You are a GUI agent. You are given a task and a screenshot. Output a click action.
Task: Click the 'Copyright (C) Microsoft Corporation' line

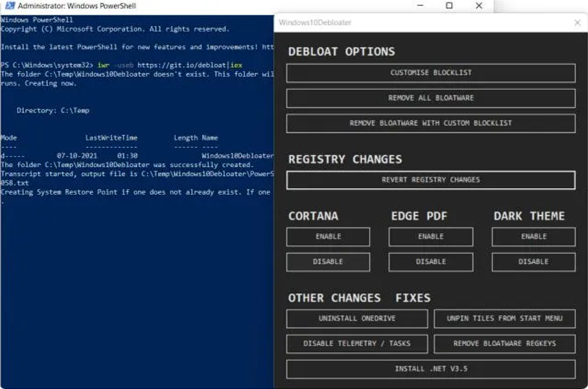coord(115,29)
